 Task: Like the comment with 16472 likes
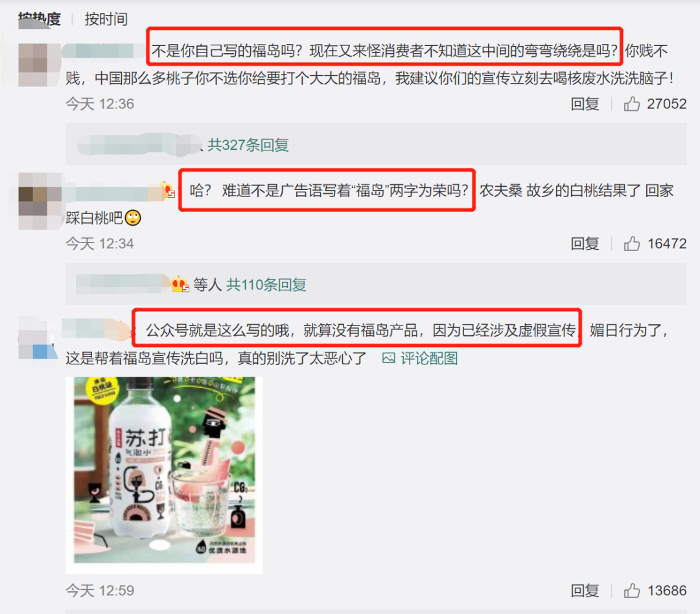point(632,244)
